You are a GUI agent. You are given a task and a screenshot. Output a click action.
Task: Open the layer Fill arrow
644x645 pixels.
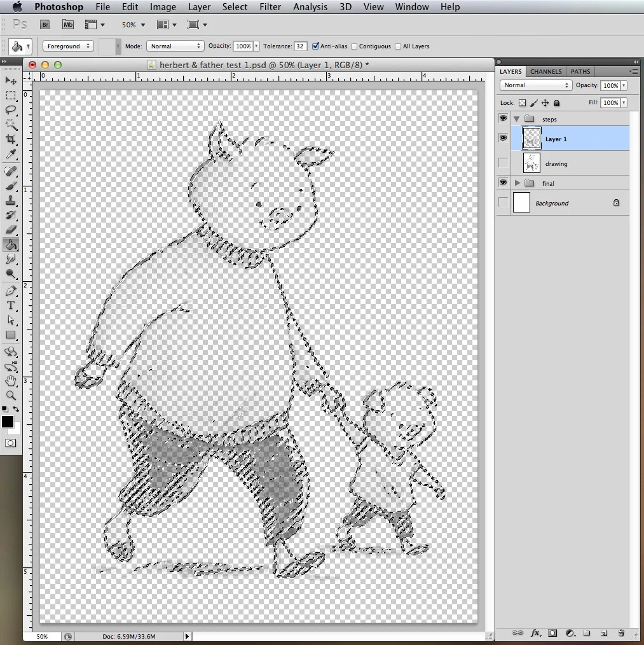pos(624,102)
